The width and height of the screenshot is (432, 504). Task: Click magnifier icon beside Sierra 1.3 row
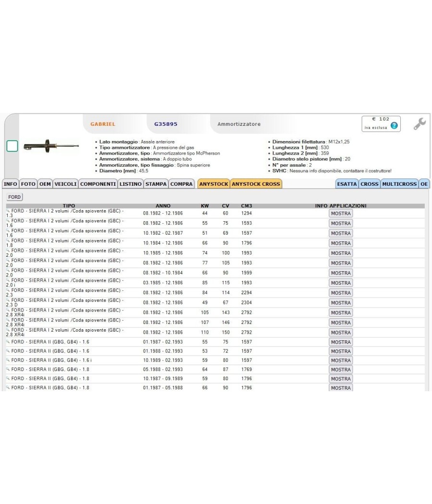[x=8, y=211]
